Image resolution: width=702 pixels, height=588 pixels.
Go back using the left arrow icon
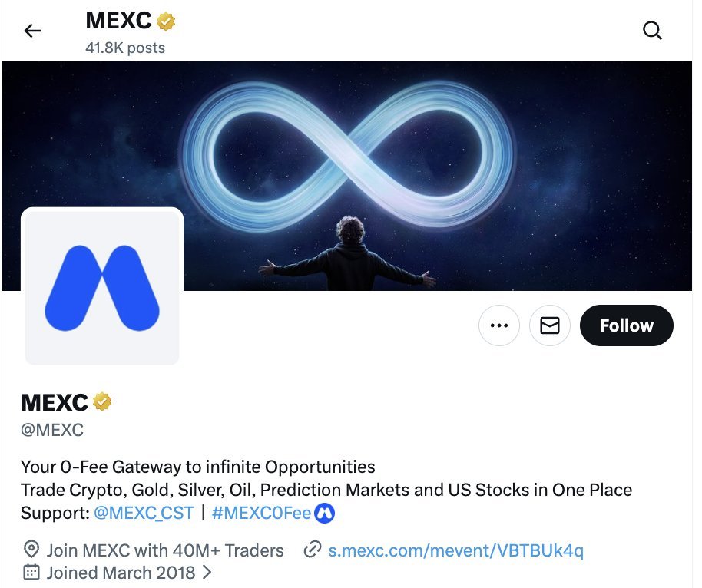click(x=32, y=31)
